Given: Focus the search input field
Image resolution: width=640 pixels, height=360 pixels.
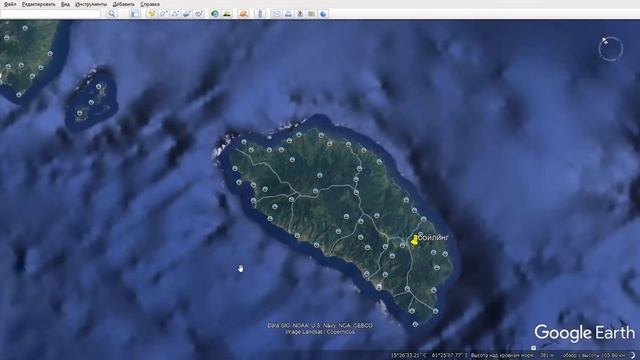Looking at the screenshot, I should (51, 13).
